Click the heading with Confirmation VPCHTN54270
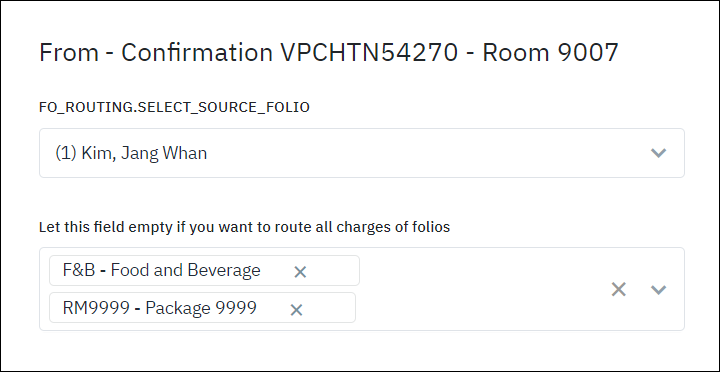Screen dimensions: 720x372 click(329, 52)
